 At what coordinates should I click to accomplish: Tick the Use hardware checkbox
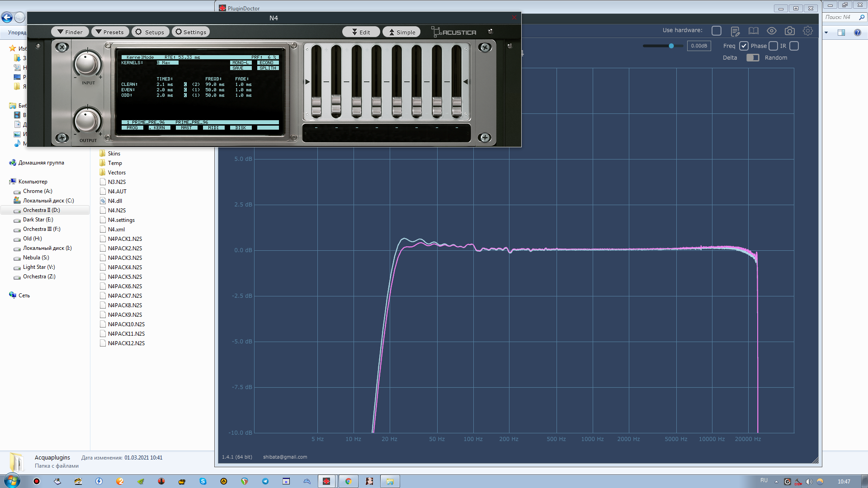point(716,30)
